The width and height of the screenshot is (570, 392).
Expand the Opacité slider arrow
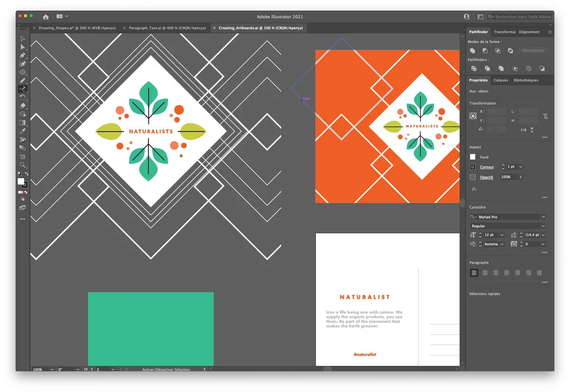click(x=521, y=177)
